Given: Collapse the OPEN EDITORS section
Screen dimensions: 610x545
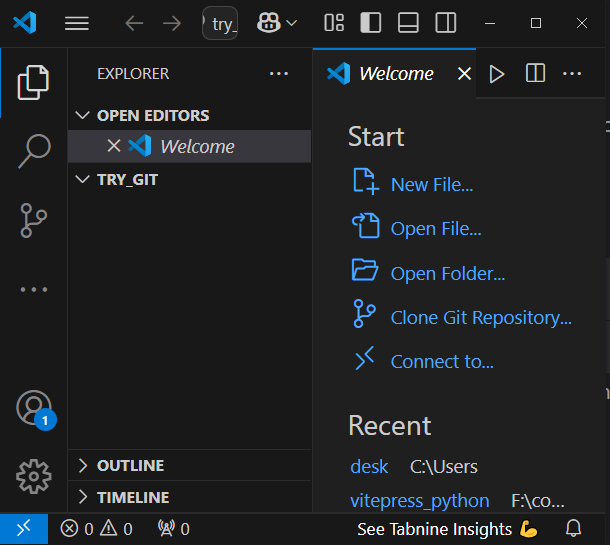Looking at the screenshot, I should (152, 115).
